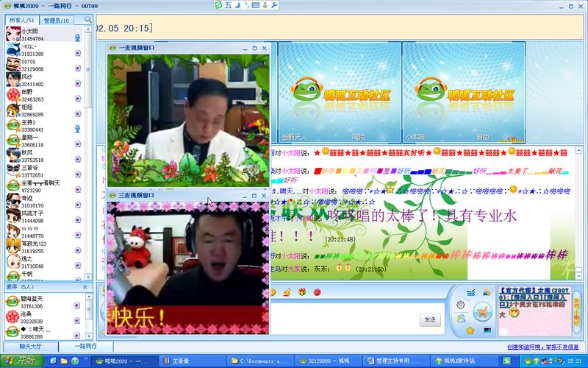Image resolution: width=588 pixels, height=368 pixels.
Task: Click user list scrollbar down arrow
Action: click(x=88, y=277)
